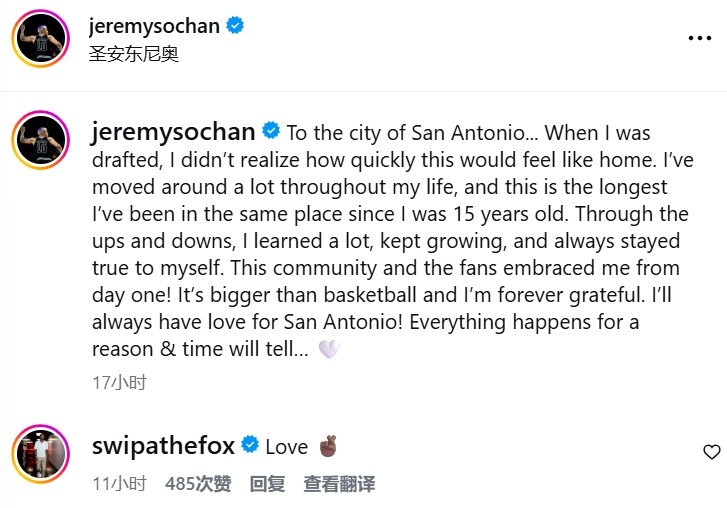
Task: Click the 圣安东尼奥 location link
Action: click(x=134, y=53)
